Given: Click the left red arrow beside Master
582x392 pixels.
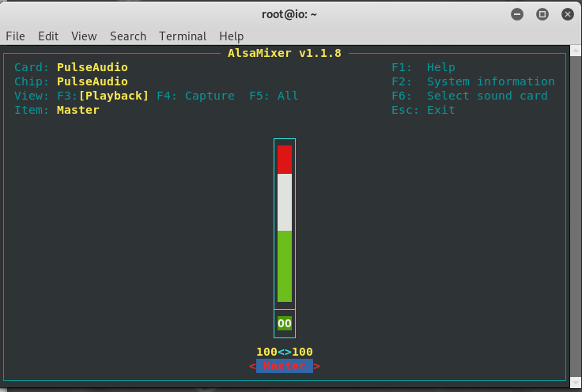Looking at the screenshot, I should pos(252,367).
